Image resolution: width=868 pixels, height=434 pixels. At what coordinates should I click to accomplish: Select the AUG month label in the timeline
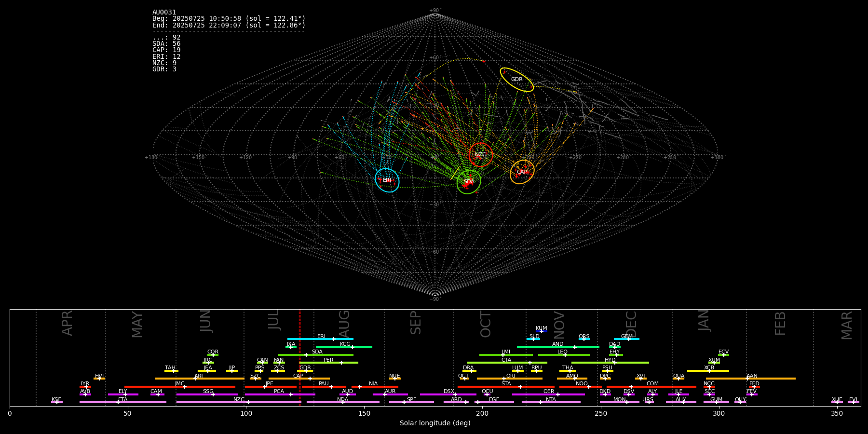tap(344, 323)
